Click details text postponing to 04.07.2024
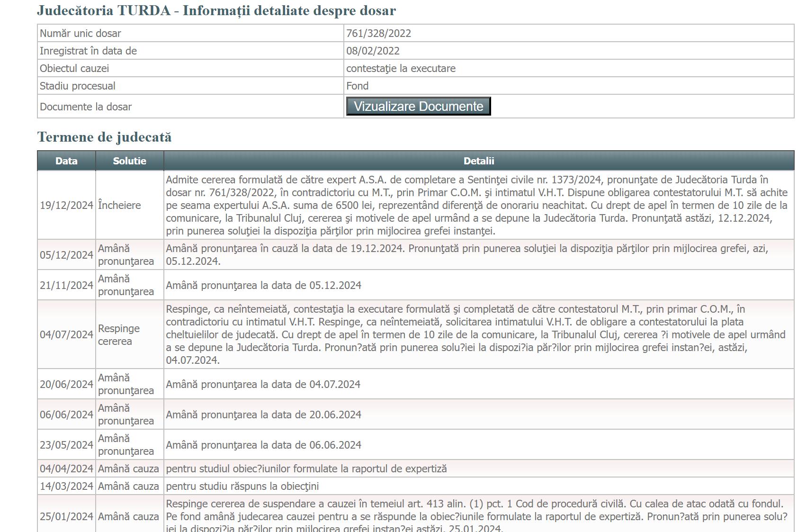This screenshot has width=798, height=532. 263,384
